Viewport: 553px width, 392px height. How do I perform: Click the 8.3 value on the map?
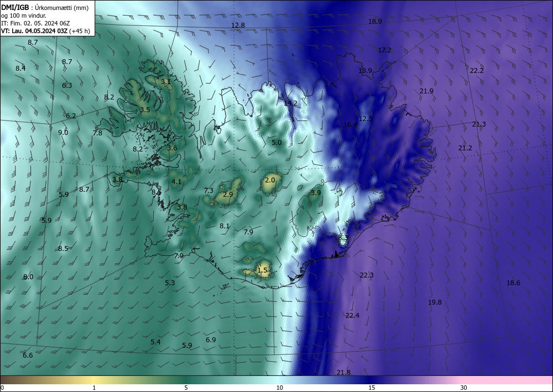tap(343, 238)
